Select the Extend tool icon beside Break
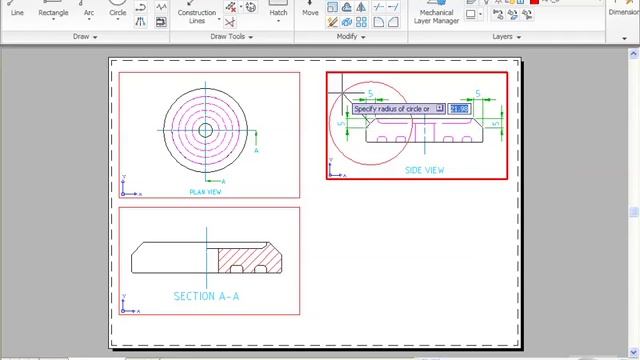The height and width of the screenshot is (360, 640). 393,7
